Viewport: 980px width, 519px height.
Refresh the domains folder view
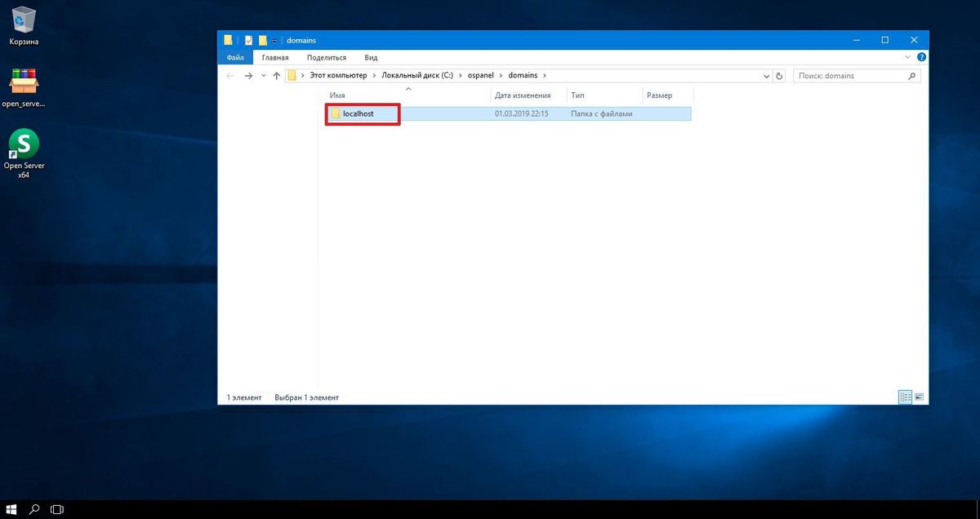(x=779, y=76)
